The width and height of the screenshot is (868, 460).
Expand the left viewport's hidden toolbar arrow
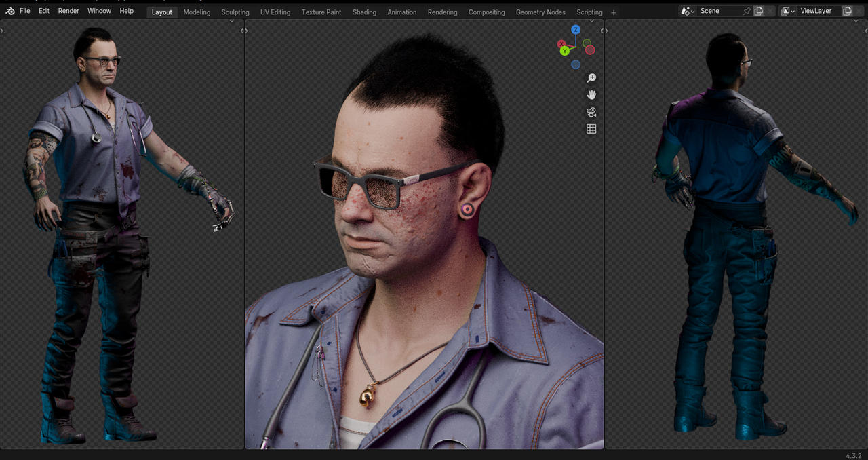[2, 30]
